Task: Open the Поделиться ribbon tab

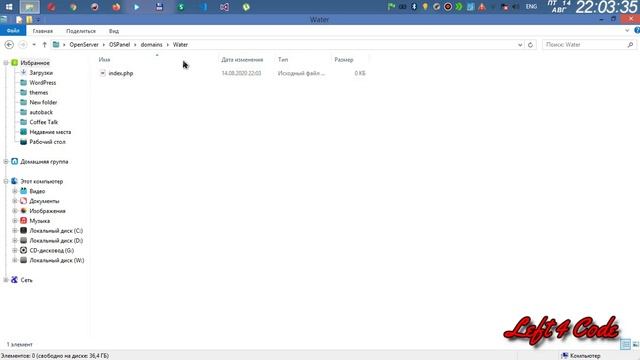Action: tap(81, 31)
